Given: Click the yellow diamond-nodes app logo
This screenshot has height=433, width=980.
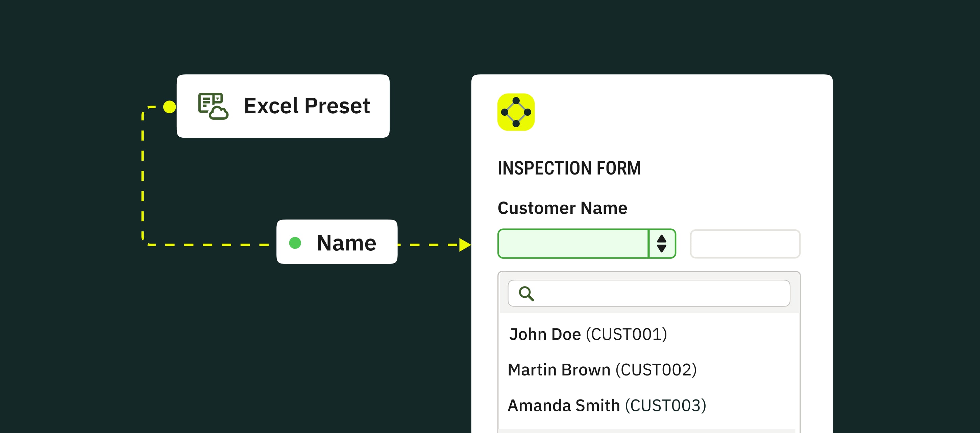Looking at the screenshot, I should point(516,112).
